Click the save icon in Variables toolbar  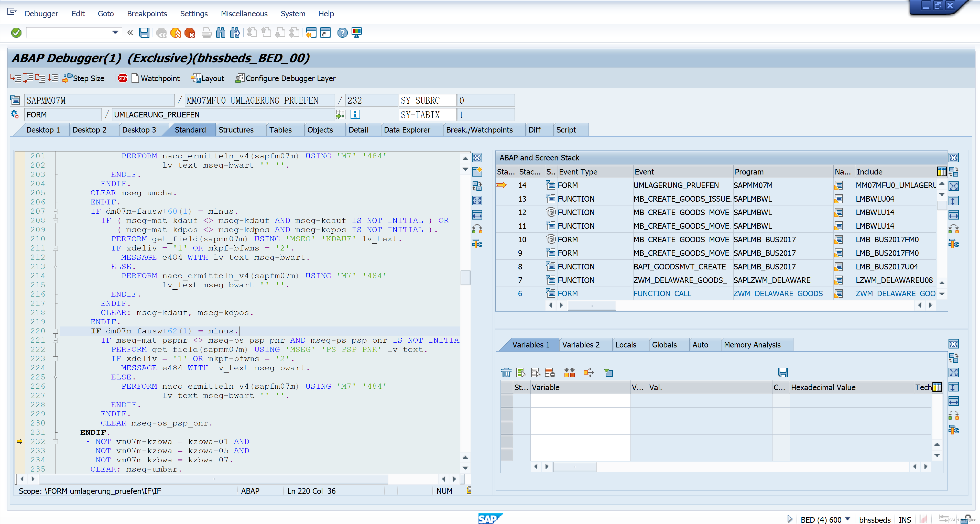click(x=782, y=372)
